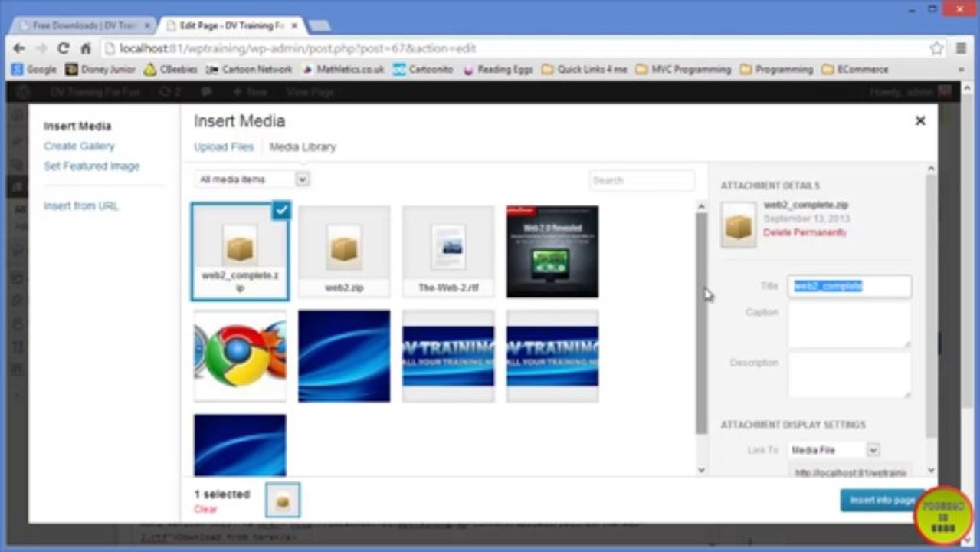Open the Cartoonito bookmark
The height and width of the screenshot is (552, 980).
tap(423, 69)
